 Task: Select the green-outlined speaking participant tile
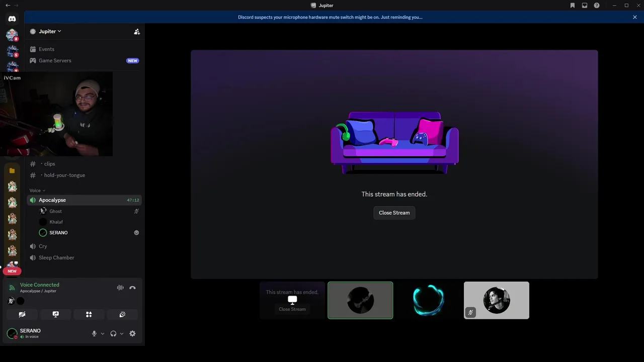point(360,300)
